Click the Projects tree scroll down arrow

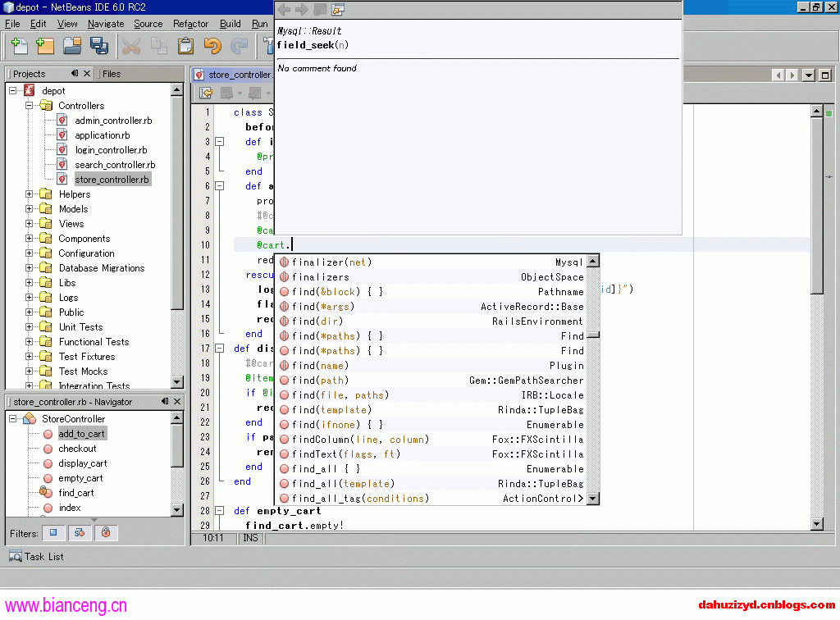coord(177,381)
